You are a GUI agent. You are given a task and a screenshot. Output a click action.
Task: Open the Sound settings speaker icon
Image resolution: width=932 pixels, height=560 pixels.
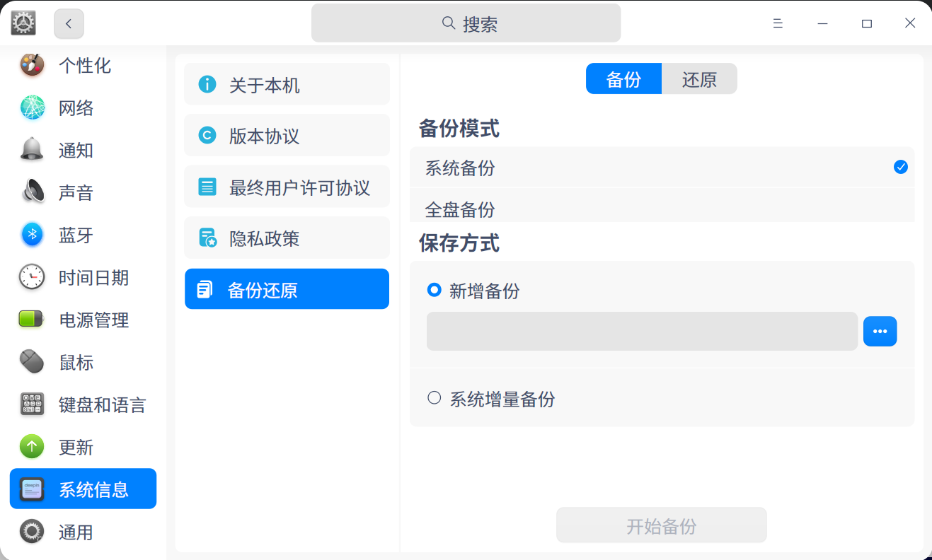32,192
